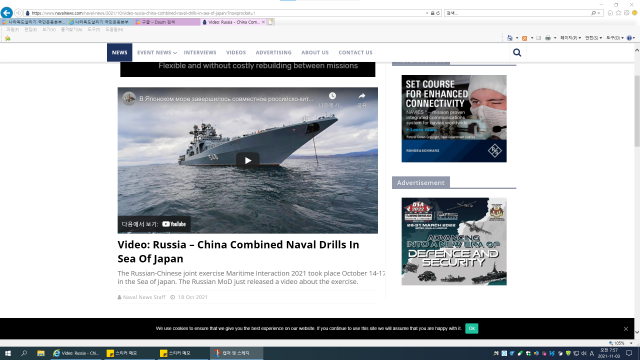Open Windows Start menu on taskbar
This screenshot has width=640, height=360.
(x=8, y=353)
